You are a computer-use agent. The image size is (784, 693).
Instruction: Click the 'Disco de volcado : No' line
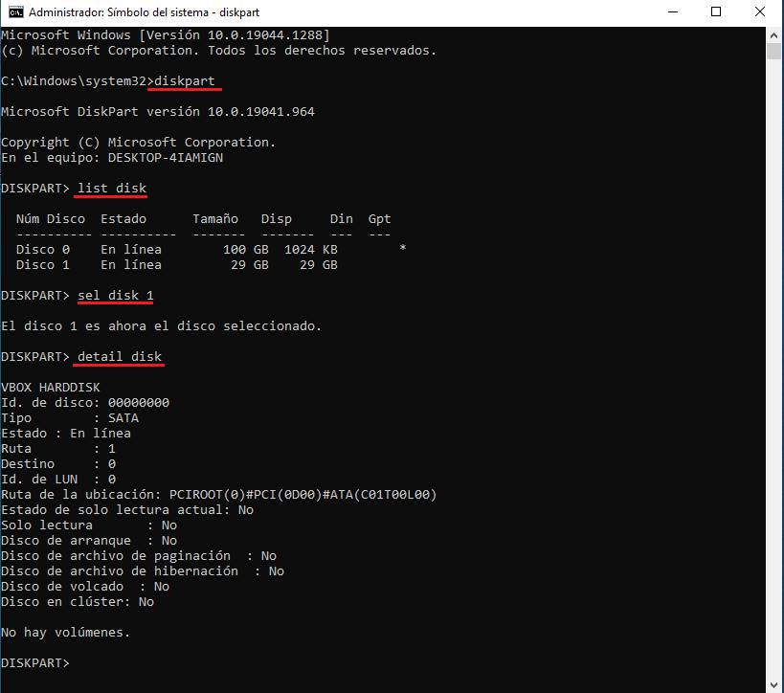(x=85, y=587)
